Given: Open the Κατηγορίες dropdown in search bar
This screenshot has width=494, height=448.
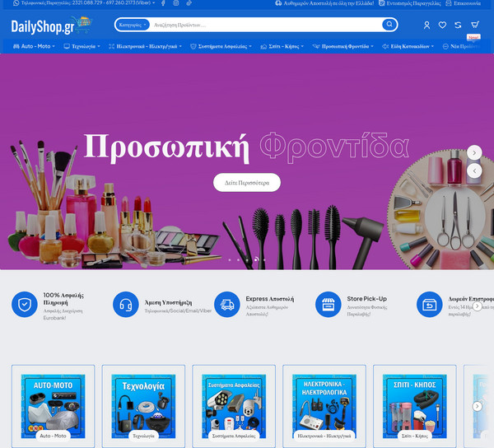Looking at the screenshot, I should click(x=133, y=25).
